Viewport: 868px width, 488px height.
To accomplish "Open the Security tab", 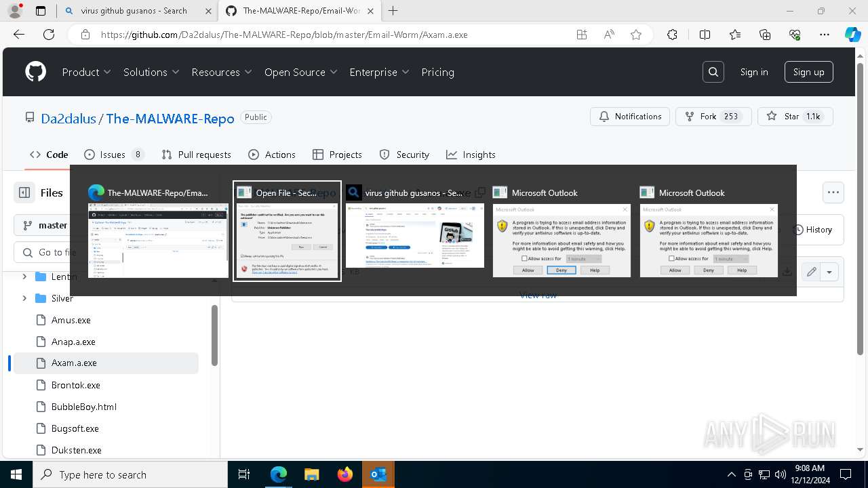I will 404,155.
